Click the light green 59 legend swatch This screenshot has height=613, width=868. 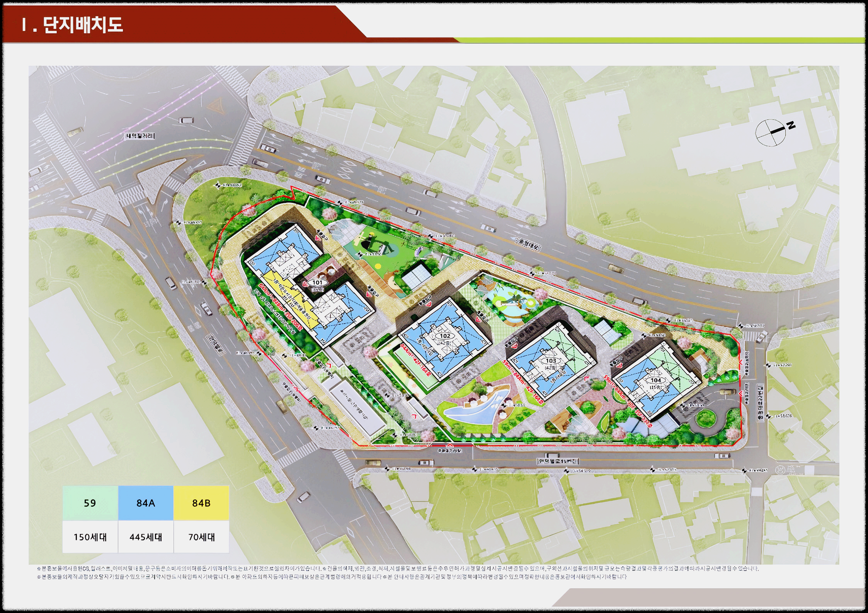90,503
